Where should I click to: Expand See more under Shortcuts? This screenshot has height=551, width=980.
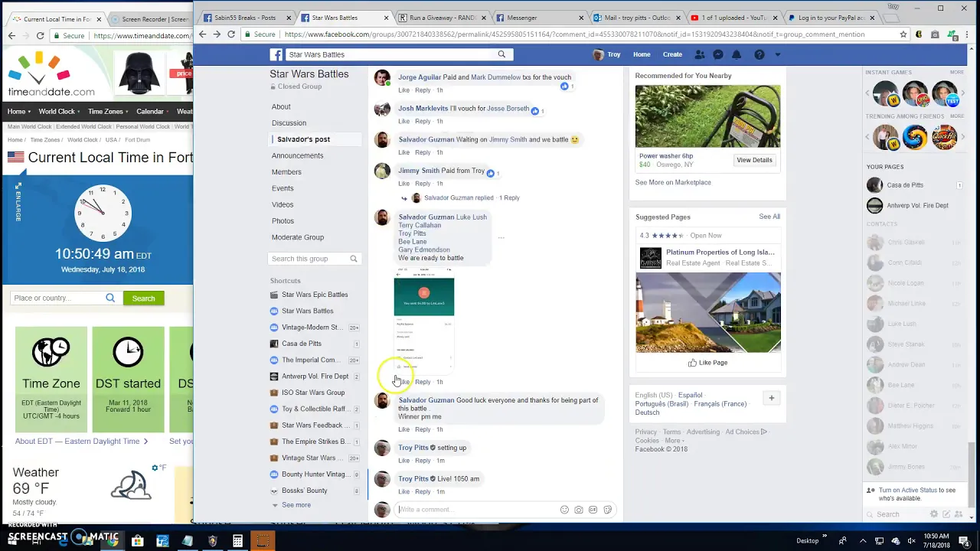(x=296, y=505)
